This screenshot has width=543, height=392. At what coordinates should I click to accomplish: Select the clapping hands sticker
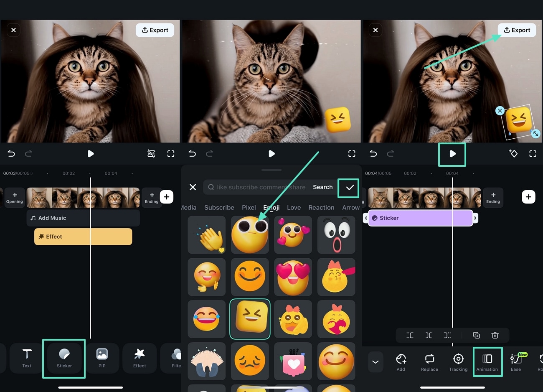[x=207, y=235]
